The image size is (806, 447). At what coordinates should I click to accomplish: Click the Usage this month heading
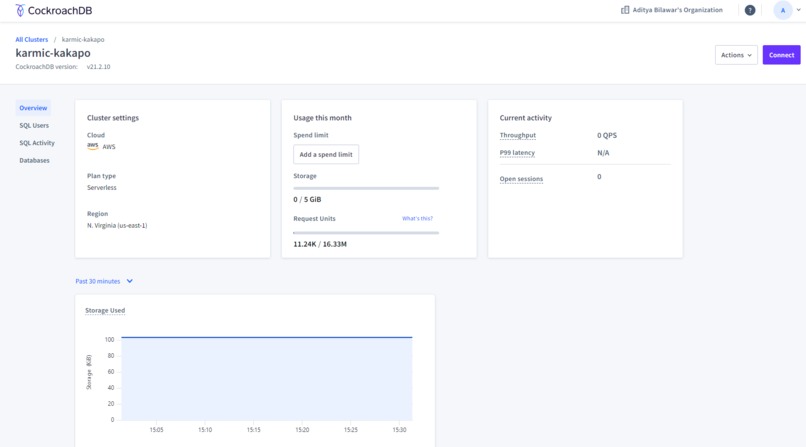click(x=322, y=118)
